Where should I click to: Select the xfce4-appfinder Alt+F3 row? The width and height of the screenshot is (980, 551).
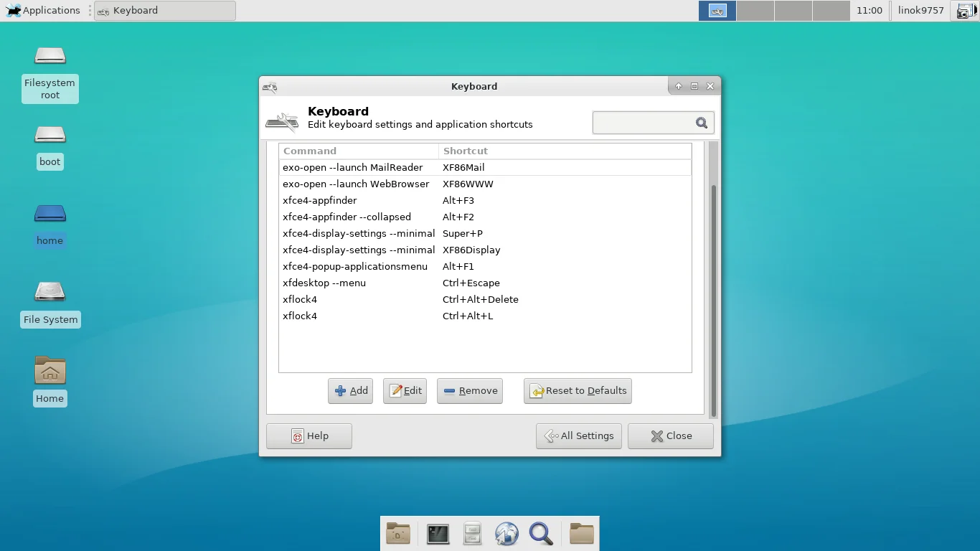[x=485, y=200]
